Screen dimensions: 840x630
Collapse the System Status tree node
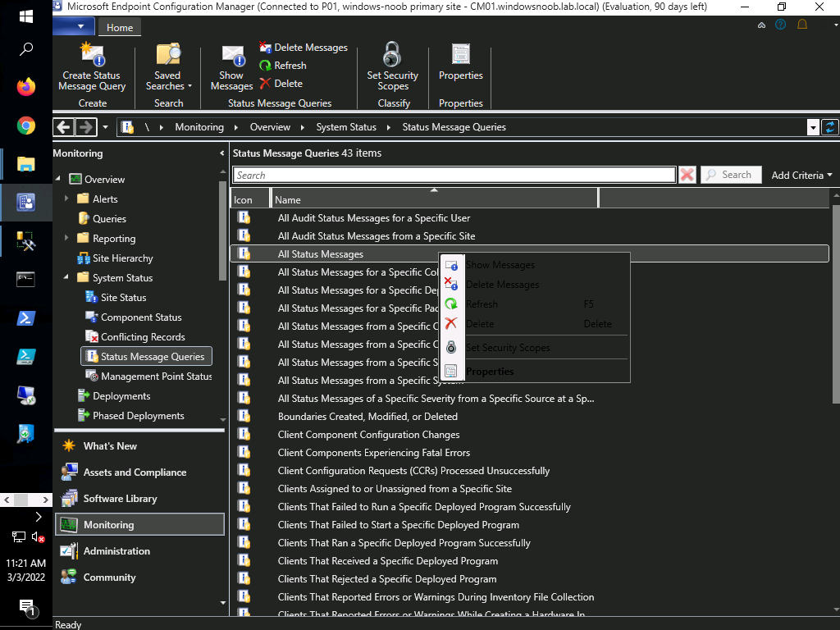pos(66,277)
